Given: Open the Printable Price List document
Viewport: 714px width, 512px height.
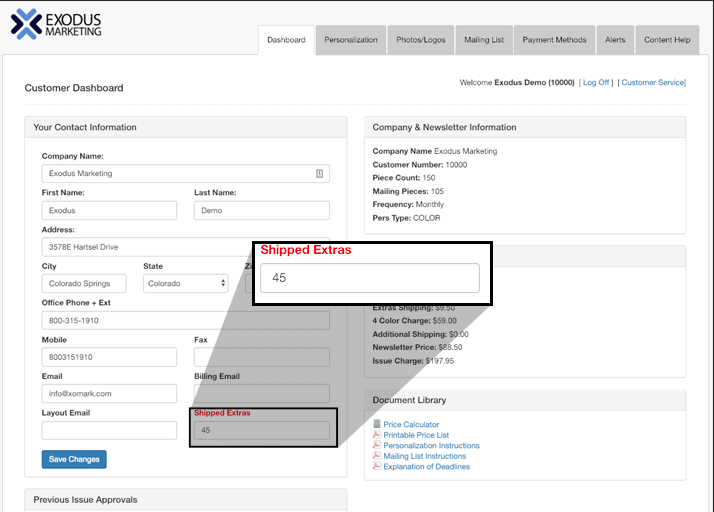Looking at the screenshot, I should [x=416, y=435].
